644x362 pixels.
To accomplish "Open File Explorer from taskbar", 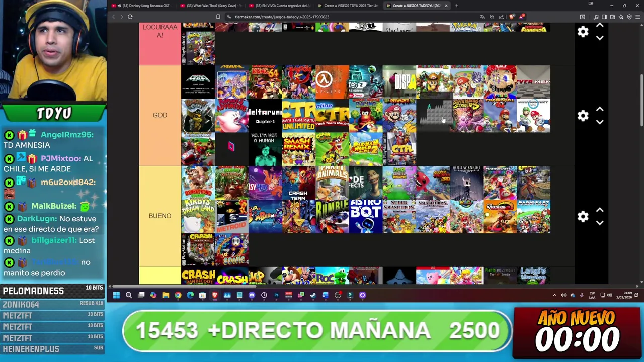I will 166,295.
